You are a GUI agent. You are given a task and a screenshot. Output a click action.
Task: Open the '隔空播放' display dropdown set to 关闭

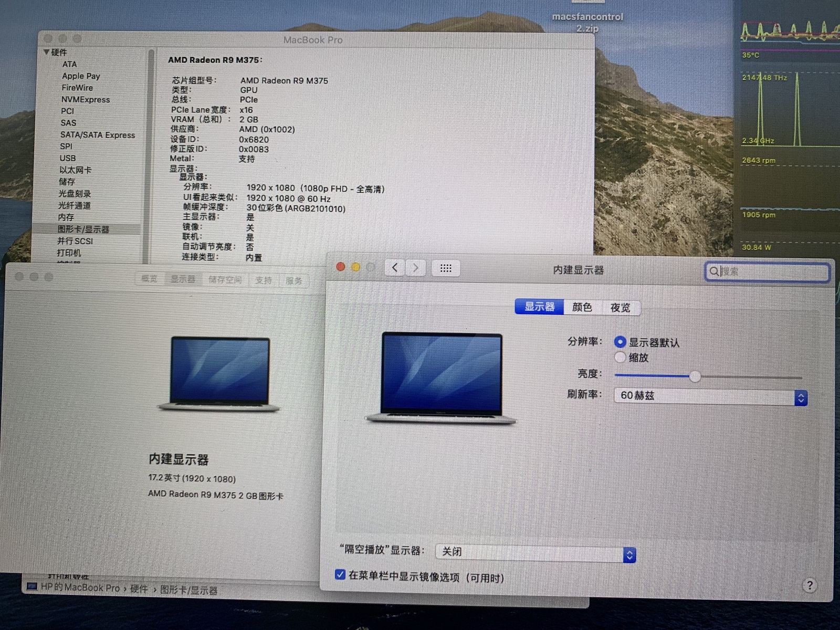point(536,553)
